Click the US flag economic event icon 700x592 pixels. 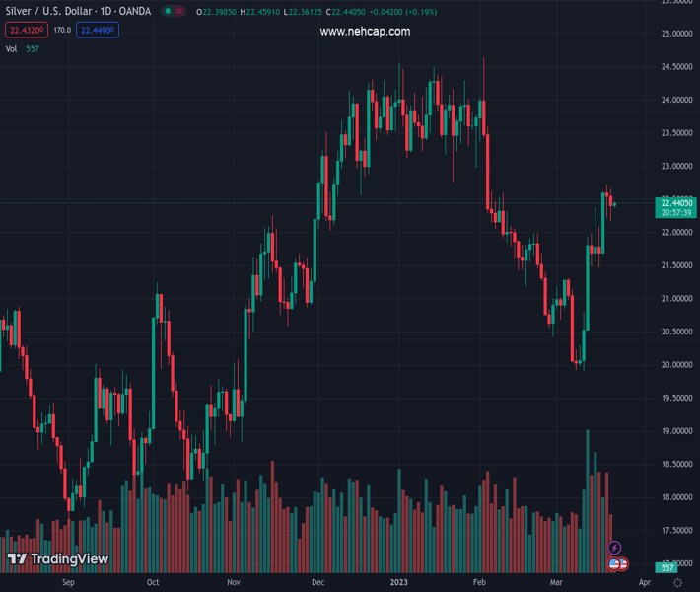[x=615, y=563]
